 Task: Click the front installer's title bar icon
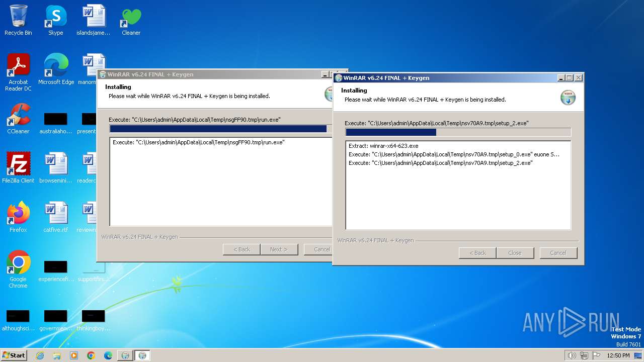click(x=339, y=78)
